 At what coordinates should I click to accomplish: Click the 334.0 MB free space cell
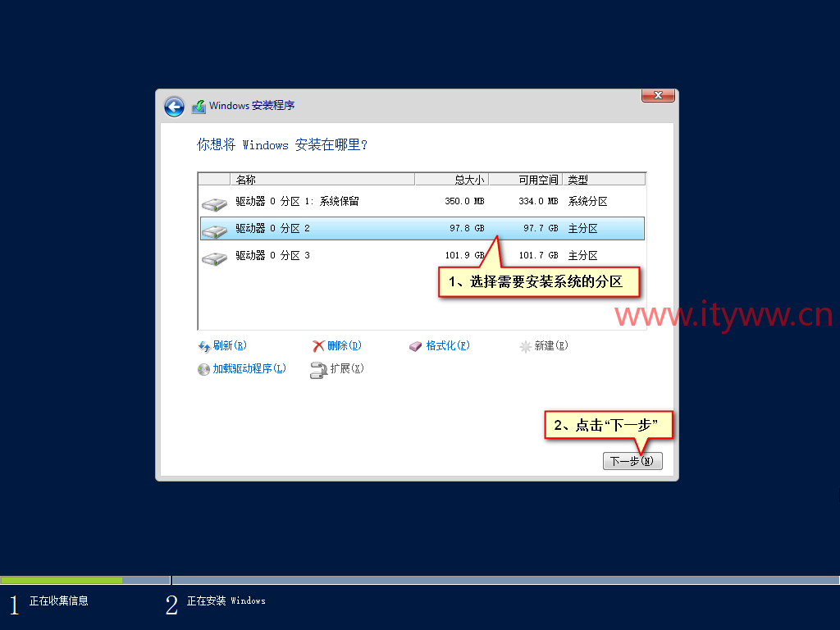pos(538,202)
